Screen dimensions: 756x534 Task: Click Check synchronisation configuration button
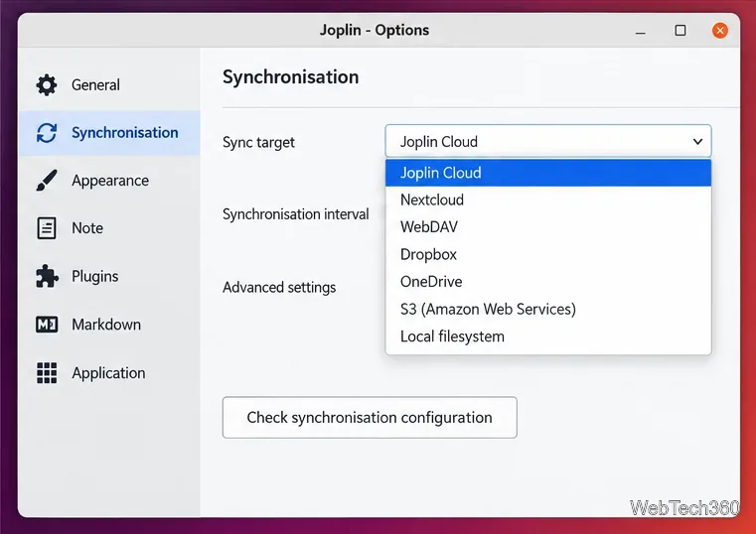[370, 418]
